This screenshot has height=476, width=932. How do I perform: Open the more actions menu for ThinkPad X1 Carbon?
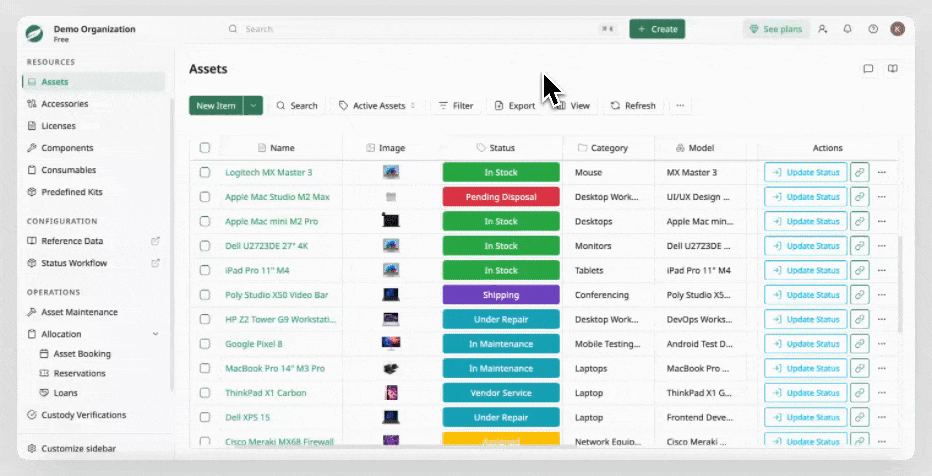coord(881,393)
